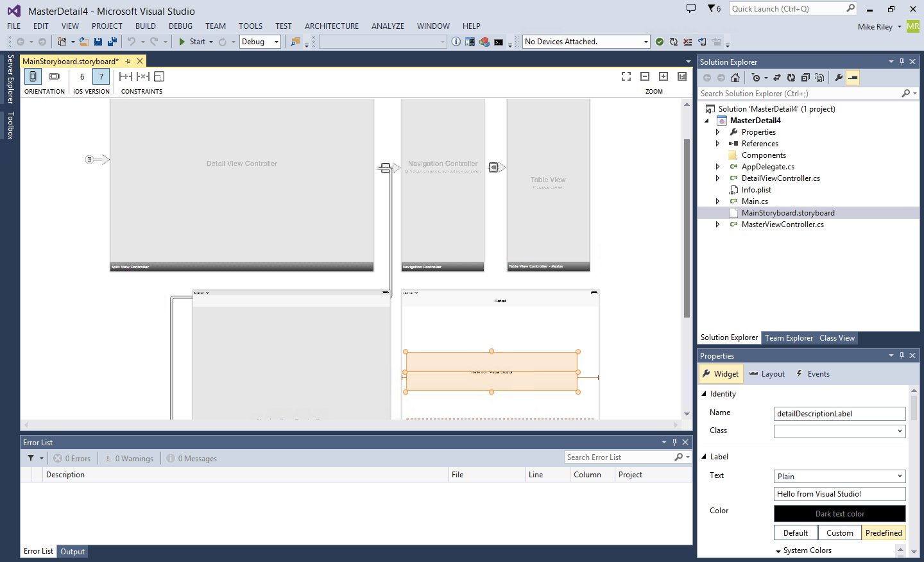Image resolution: width=924 pixels, height=562 pixels.
Task: Choose the Custom color button
Action: [x=840, y=533]
